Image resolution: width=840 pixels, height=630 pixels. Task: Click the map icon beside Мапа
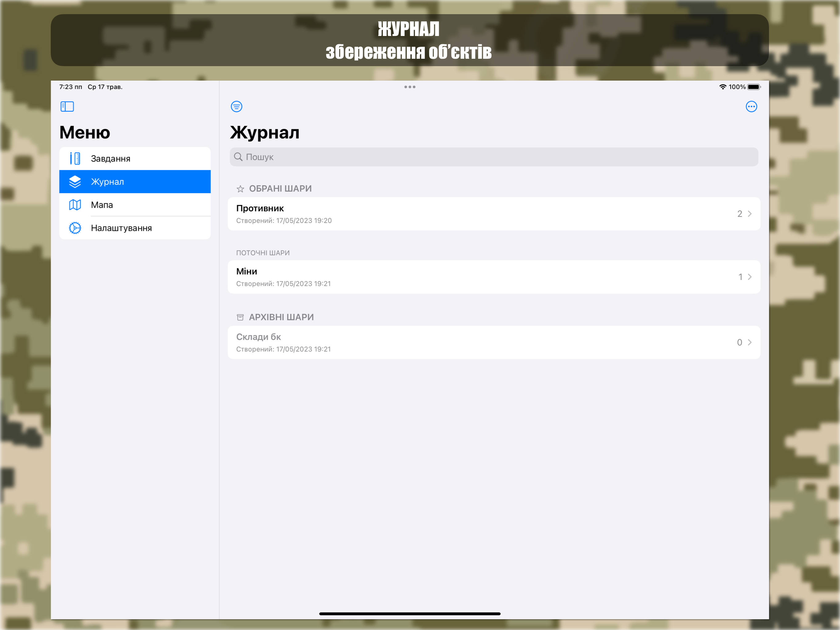[75, 205]
